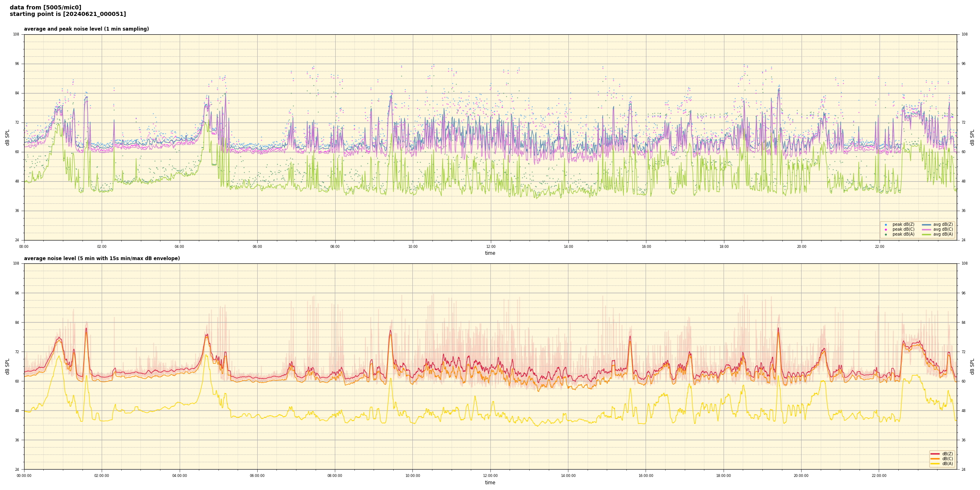Click the 'average and peak noise level' chart title
This screenshot has width=980, height=490.
pyautogui.click(x=86, y=29)
